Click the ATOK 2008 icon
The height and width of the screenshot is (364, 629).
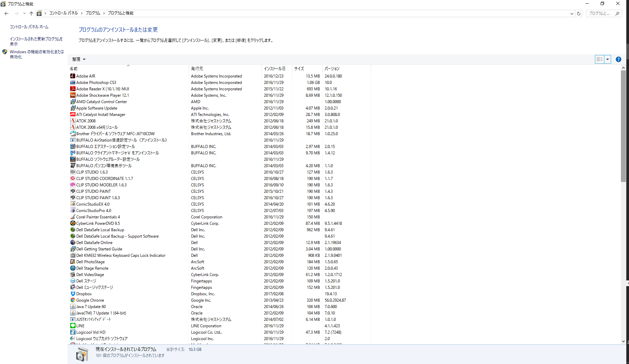click(x=73, y=121)
